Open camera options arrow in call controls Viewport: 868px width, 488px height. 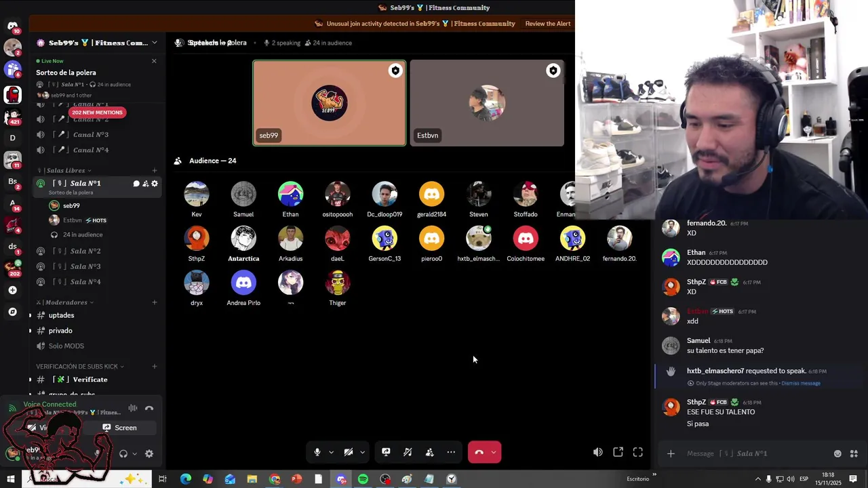click(362, 452)
